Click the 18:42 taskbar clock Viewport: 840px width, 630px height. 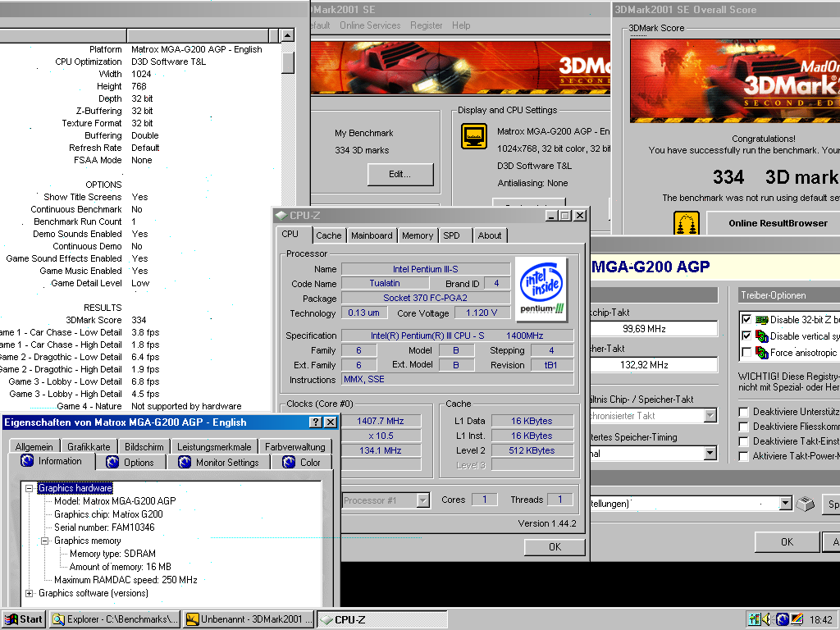[x=820, y=620]
